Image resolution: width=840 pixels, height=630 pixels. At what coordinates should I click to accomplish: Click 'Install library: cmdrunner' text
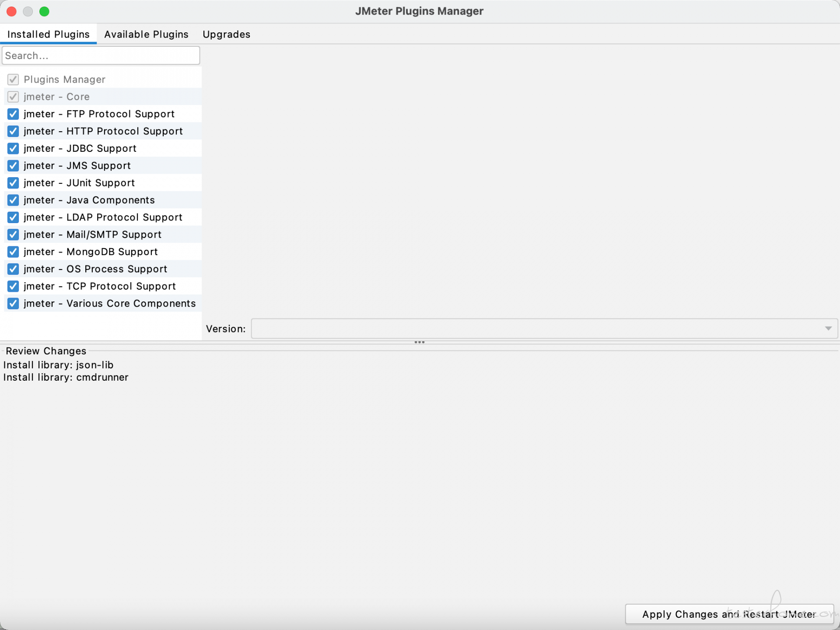pos(66,377)
